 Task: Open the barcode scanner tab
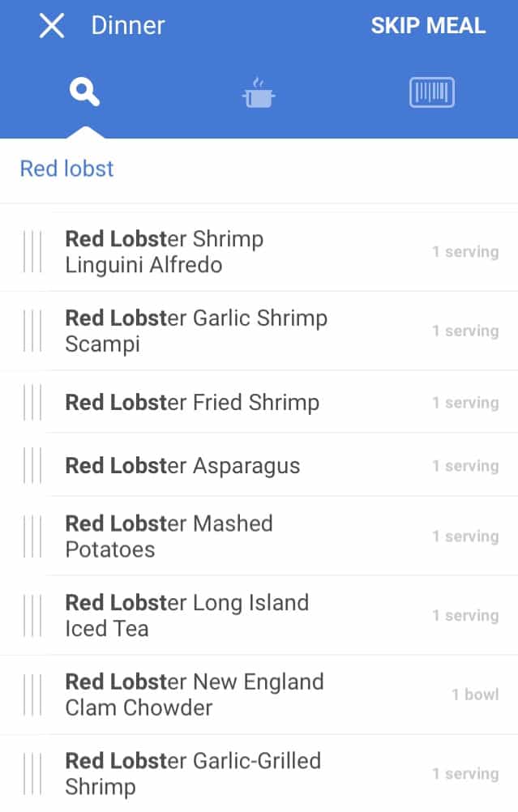point(432,93)
